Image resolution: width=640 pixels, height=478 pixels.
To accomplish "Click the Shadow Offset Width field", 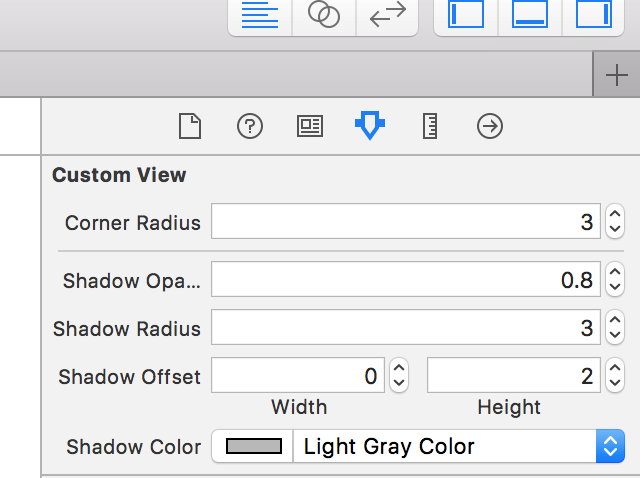I will click(298, 377).
